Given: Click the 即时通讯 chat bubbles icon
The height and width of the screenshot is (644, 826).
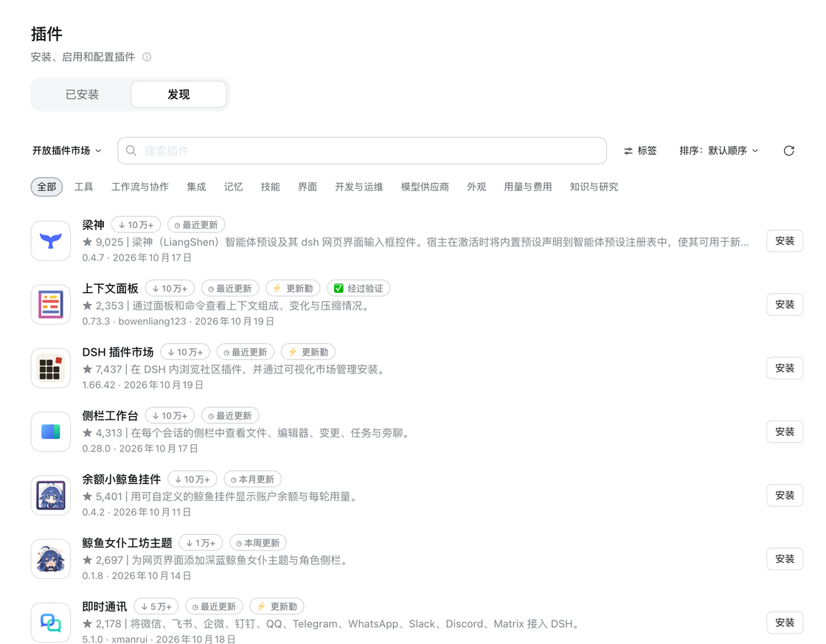Looking at the screenshot, I should [51, 623].
